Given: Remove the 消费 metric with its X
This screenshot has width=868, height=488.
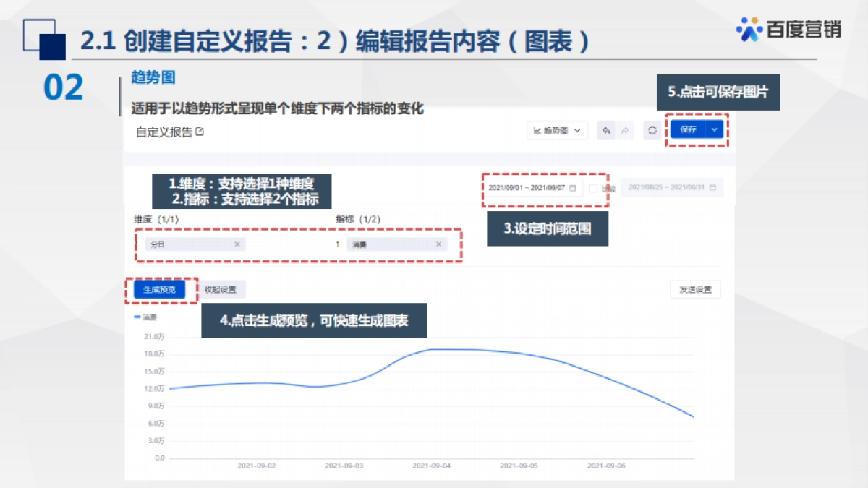Looking at the screenshot, I should click(x=438, y=244).
